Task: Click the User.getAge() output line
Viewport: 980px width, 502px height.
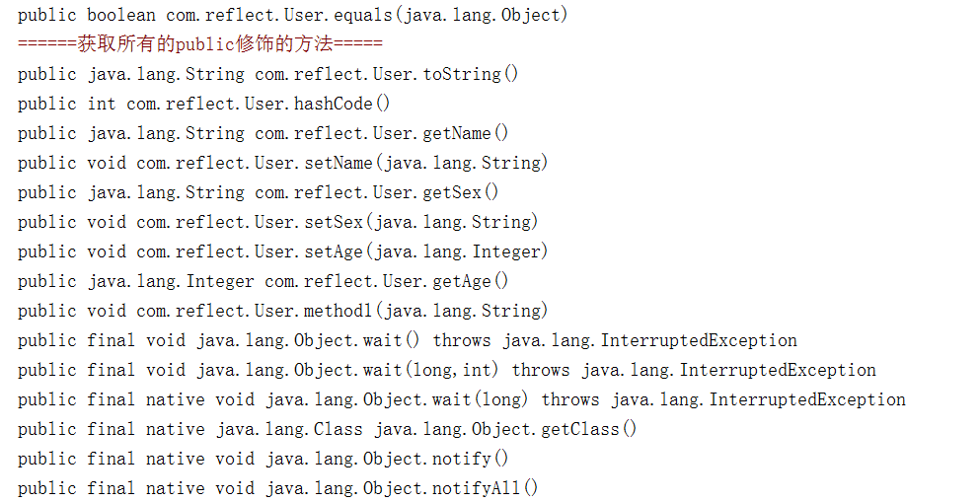Action: (263, 281)
